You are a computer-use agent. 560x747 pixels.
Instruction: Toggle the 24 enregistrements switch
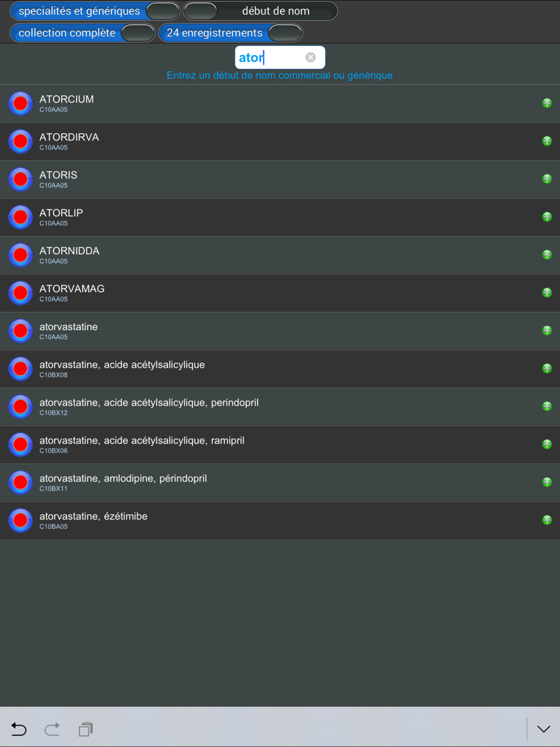tap(285, 32)
